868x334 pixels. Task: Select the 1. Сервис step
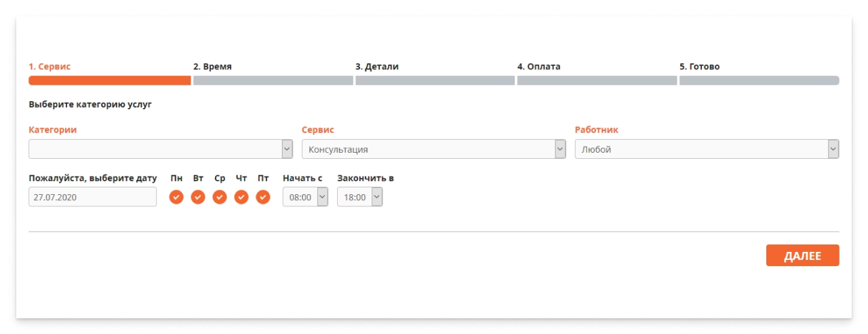(50, 67)
